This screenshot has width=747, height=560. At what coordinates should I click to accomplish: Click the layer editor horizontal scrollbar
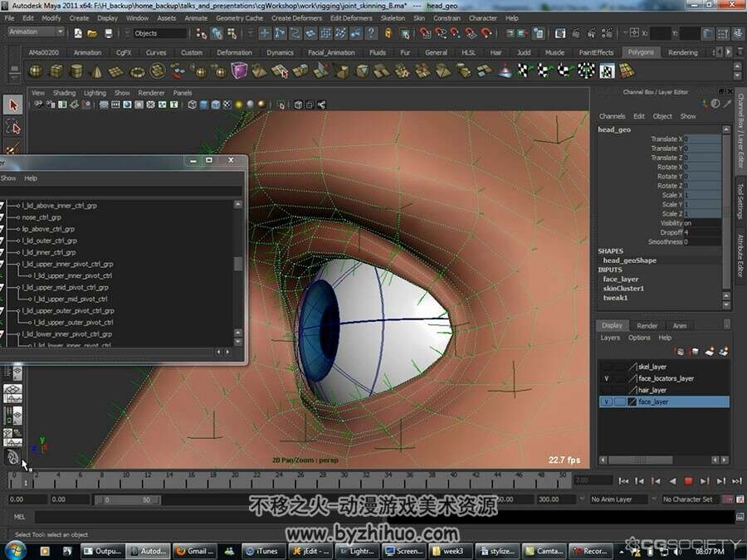[641, 460]
